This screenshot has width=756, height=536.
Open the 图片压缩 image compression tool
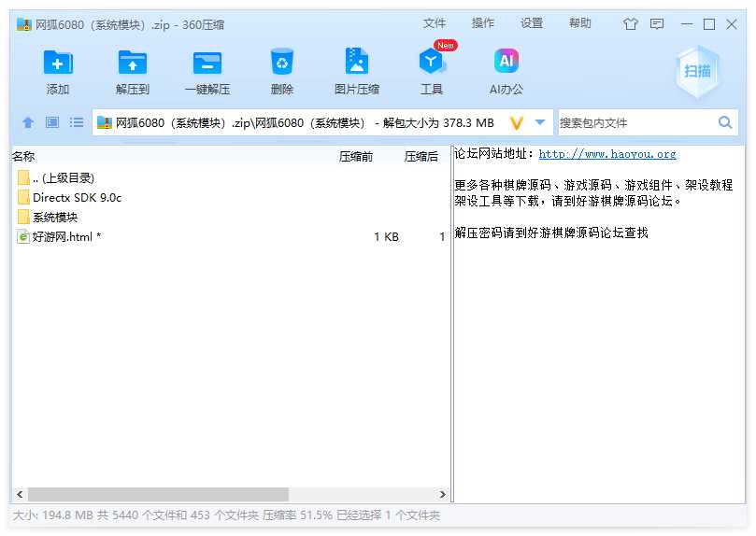356,61
